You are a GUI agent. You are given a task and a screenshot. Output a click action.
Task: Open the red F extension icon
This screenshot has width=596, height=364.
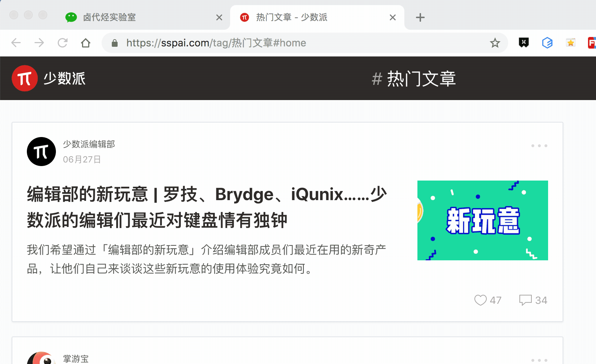click(592, 43)
